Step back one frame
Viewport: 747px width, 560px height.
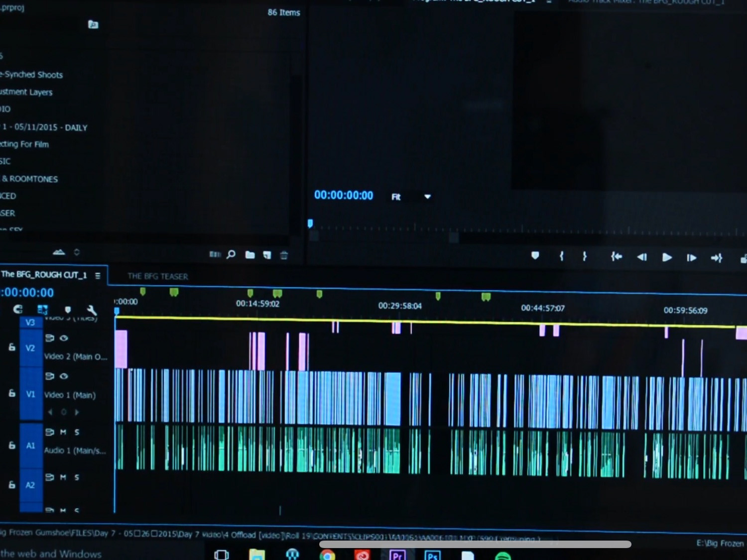[642, 257]
